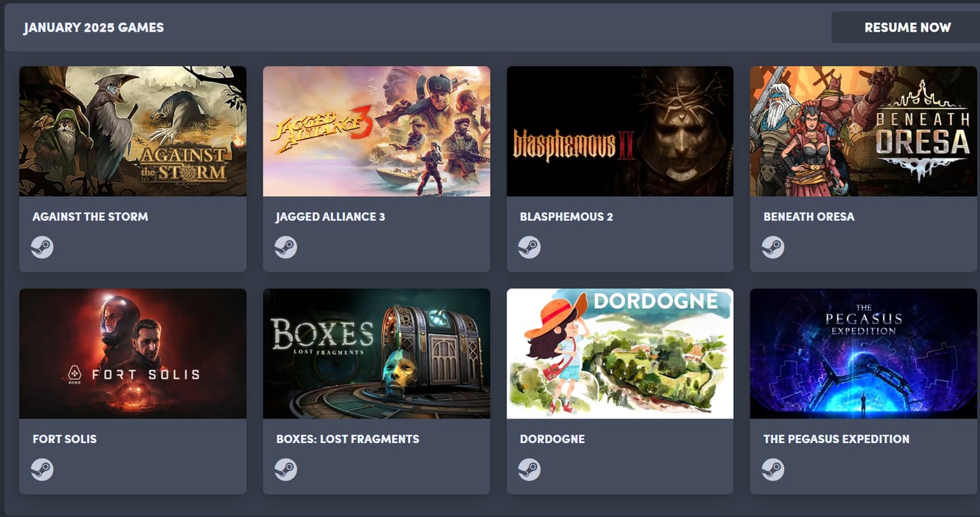Open the Beneath Oresa cover thumbnail
Screen dimensions: 980x517
[x=864, y=131]
